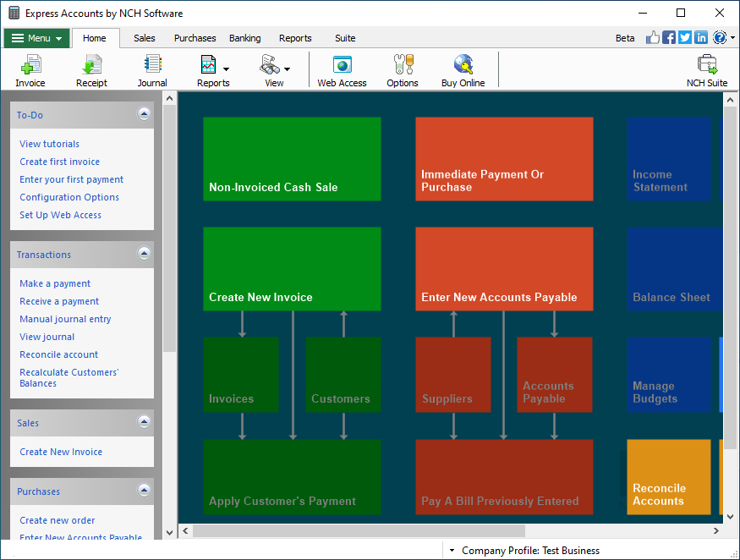Collapse the To-Do sidebar section
The height and width of the screenshot is (560, 740).
pos(144,113)
